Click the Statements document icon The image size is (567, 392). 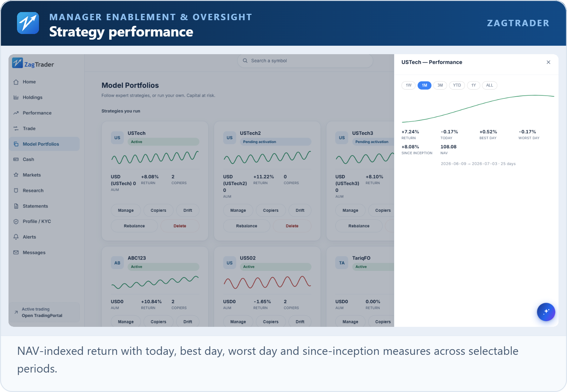tap(16, 206)
